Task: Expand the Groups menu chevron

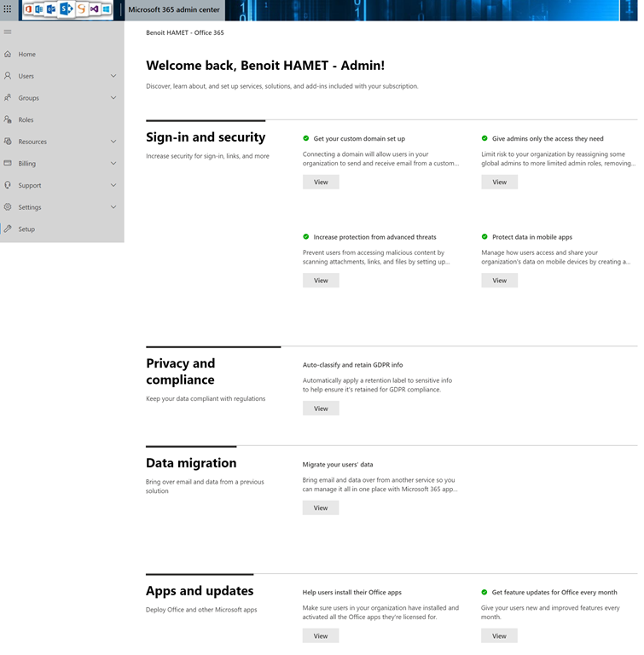Action: 113,98
